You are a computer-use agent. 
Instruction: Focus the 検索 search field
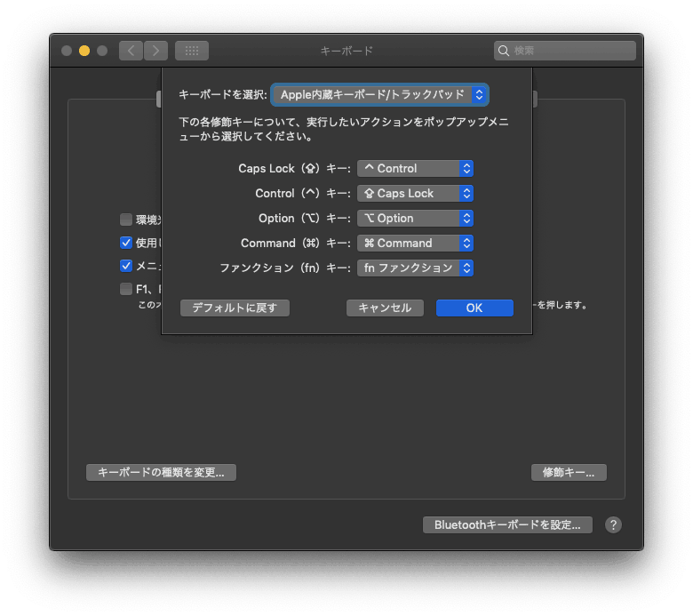565,51
